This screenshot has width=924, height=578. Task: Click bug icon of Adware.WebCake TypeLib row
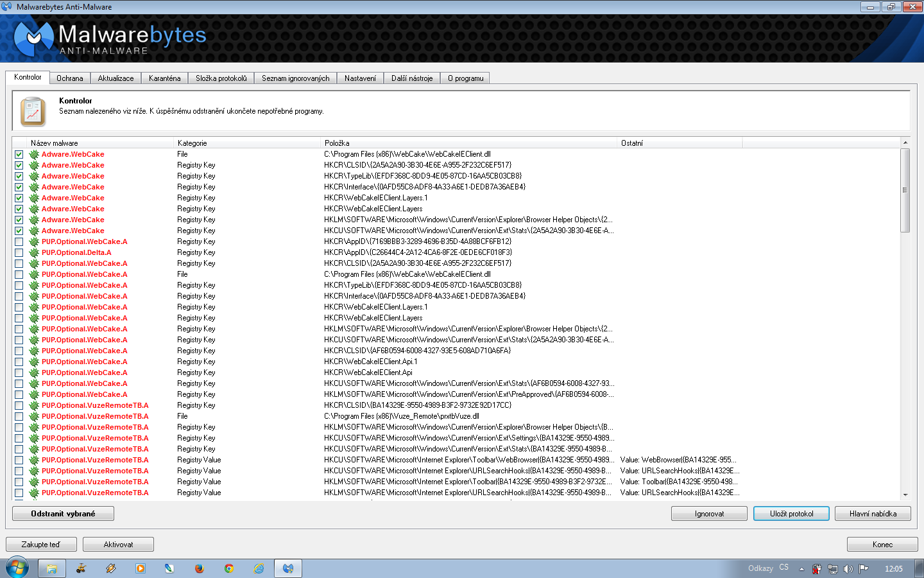pos(34,176)
